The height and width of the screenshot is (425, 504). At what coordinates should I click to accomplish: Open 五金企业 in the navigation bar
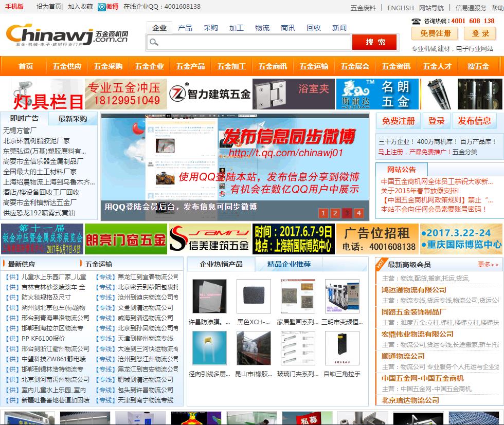click(149, 66)
